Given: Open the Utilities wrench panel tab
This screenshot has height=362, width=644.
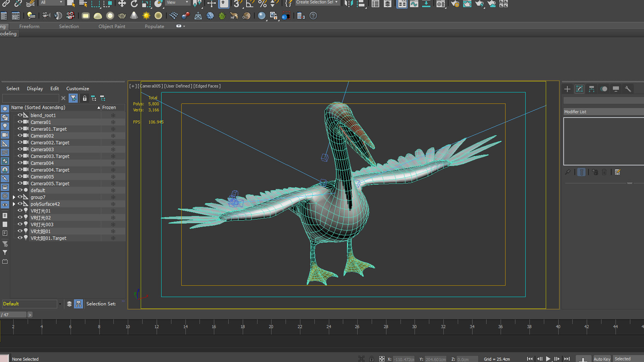Looking at the screenshot, I should 628,89.
